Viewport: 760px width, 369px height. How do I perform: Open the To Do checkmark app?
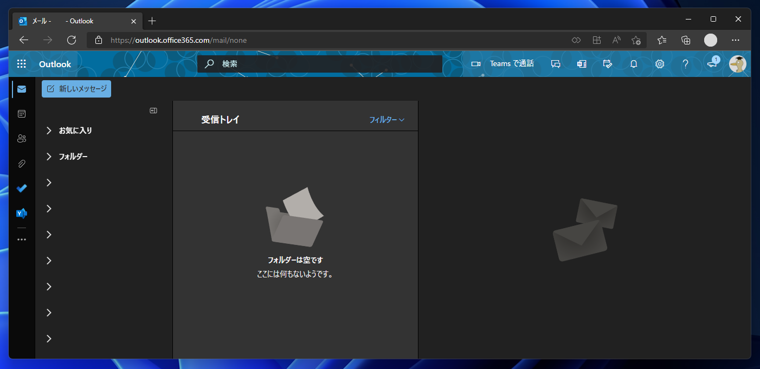[21, 189]
